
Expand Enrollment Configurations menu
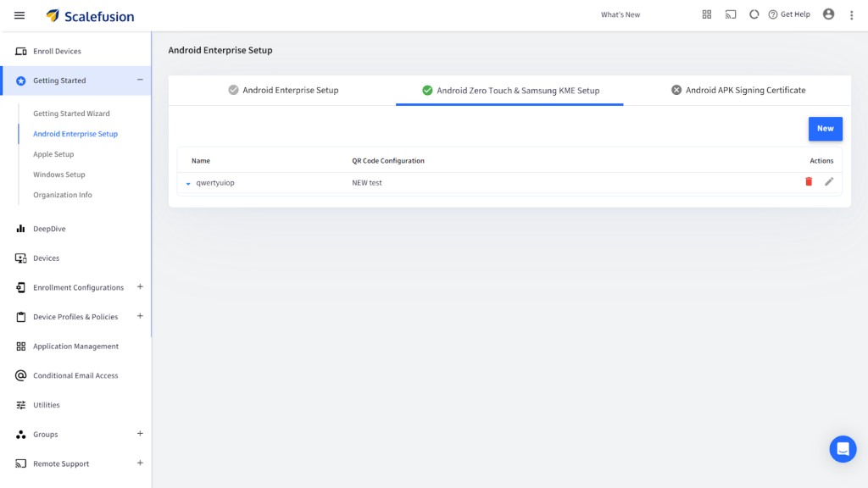(x=140, y=287)
